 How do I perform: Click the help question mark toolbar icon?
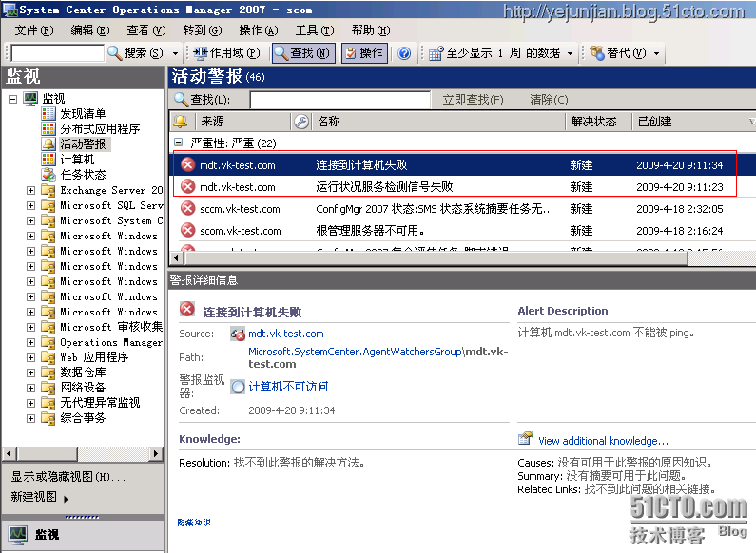point(404,53)
